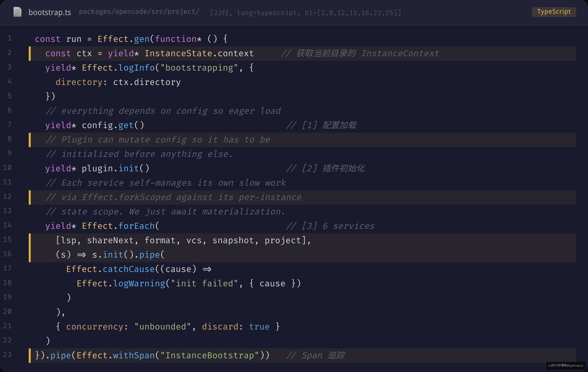Viewport: 588px width, 372px height.
Task: Click the metadata text with lang=typescript
Action: 306,13
